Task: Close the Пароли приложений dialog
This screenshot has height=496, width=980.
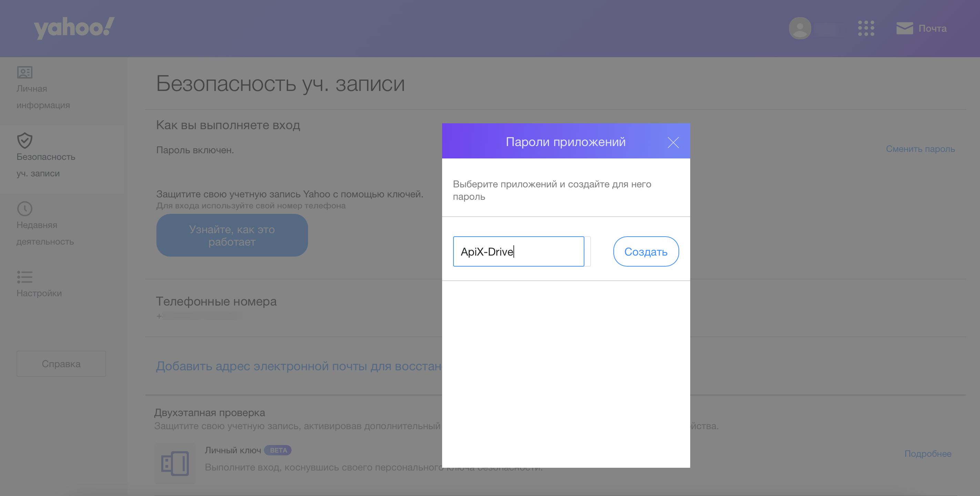Action: (673, 142)
